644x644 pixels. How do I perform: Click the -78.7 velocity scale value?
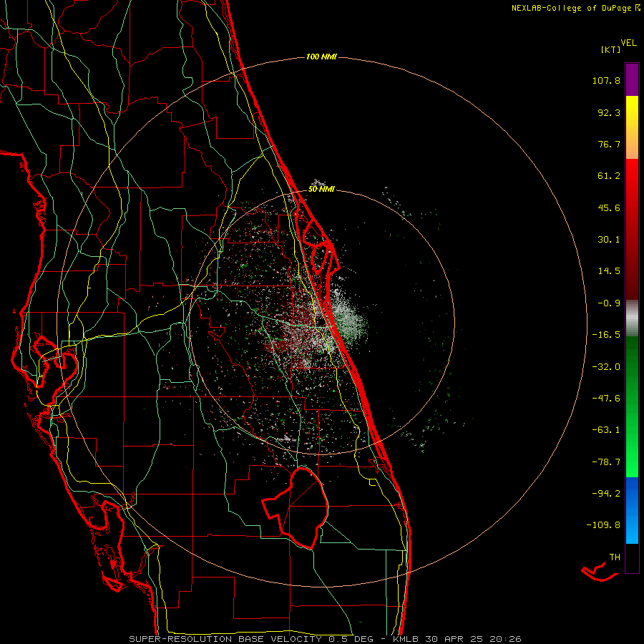[x=606, y=462]
